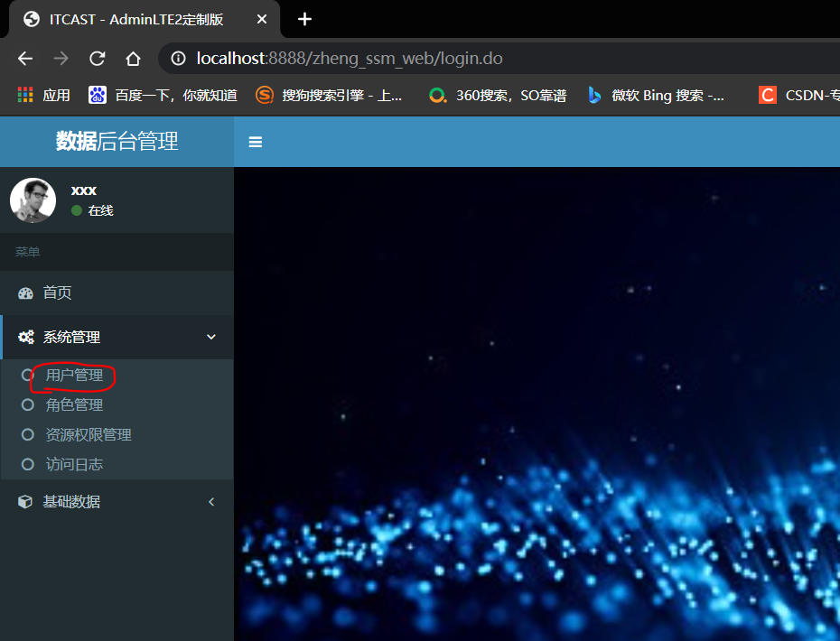Open the 首页 menu item
Image resolution: width=840 pixels, height=641 pixels.
[117, 293]
